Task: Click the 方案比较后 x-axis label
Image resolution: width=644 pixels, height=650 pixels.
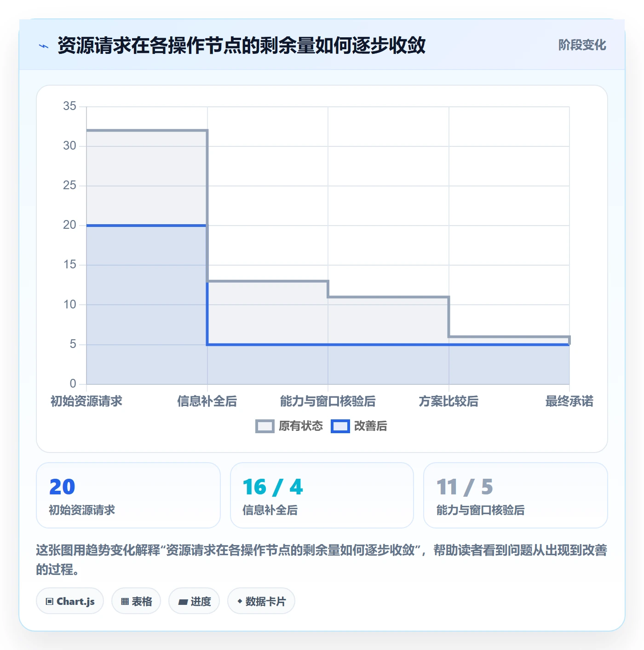Action: [448, 401]
